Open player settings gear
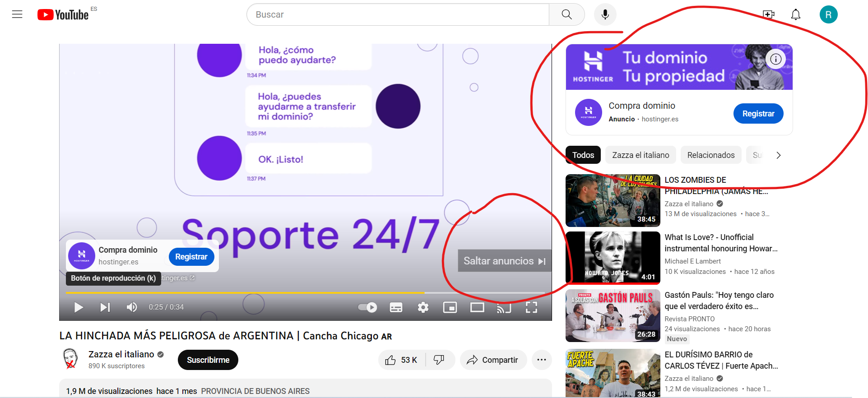This screenshot has height=398, width=868. coord(423,307)
